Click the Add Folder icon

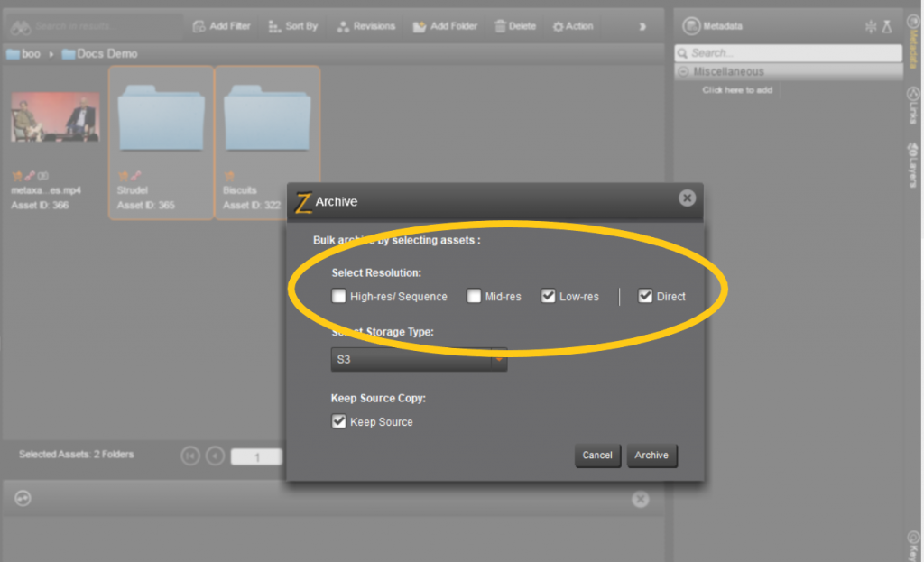(419, 26)
